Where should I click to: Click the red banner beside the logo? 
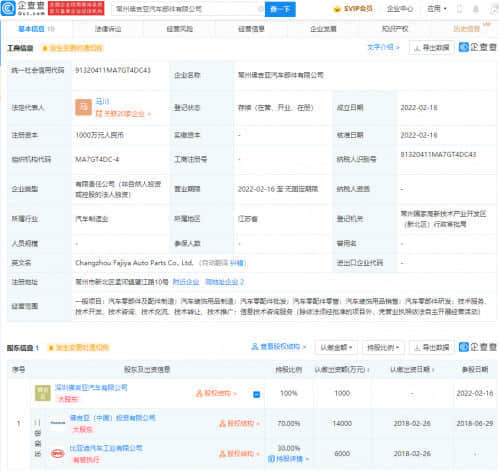click(x=76, y=8)
